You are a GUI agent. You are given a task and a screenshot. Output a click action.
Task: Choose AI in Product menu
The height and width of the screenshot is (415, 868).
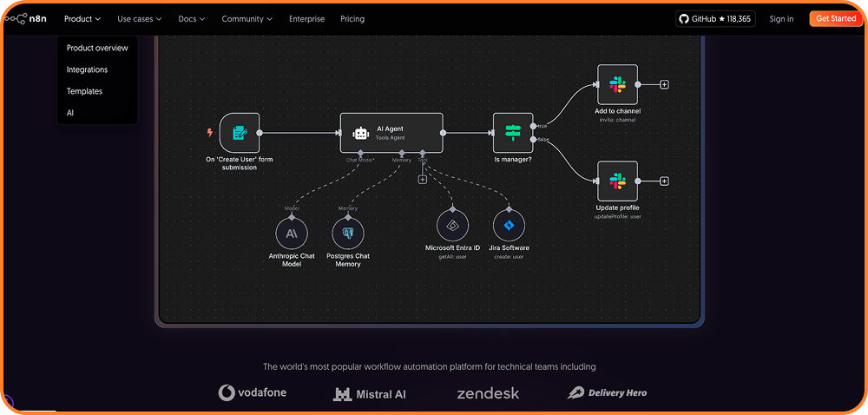point(70,113)
